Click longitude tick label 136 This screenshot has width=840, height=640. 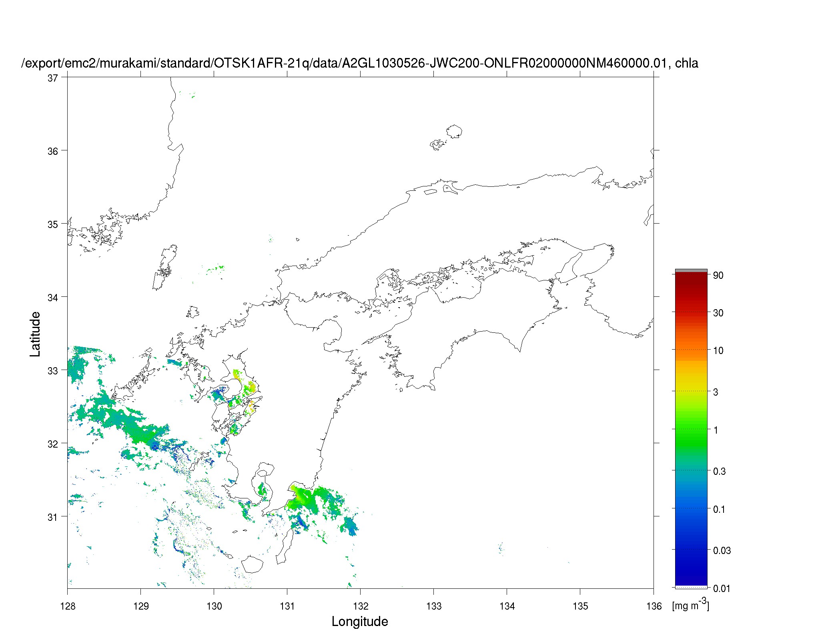pos(654,606)
